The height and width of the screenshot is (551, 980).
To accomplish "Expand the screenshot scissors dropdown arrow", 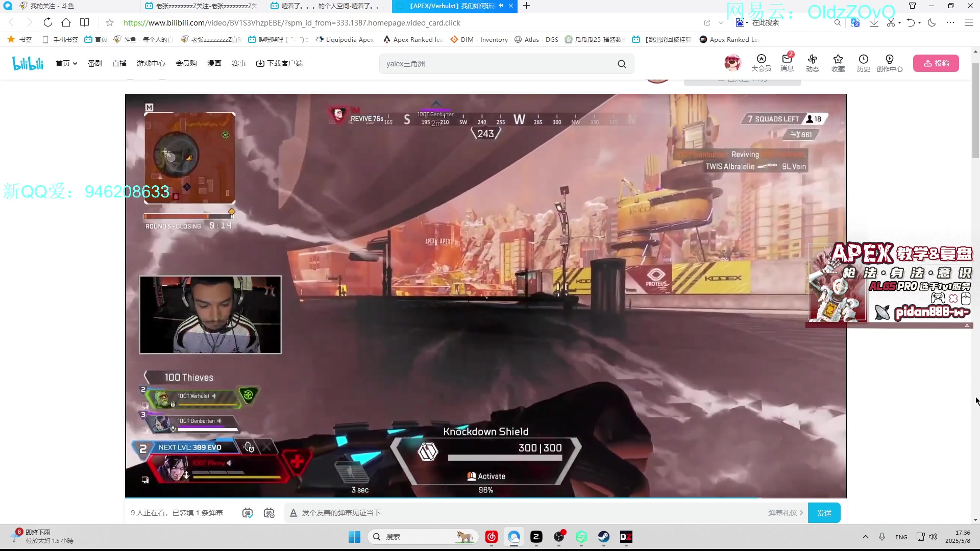I will (x=899, y=22).
